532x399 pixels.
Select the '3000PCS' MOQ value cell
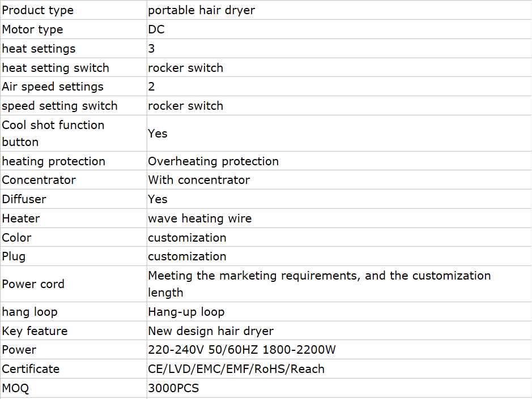coord(173,388)
